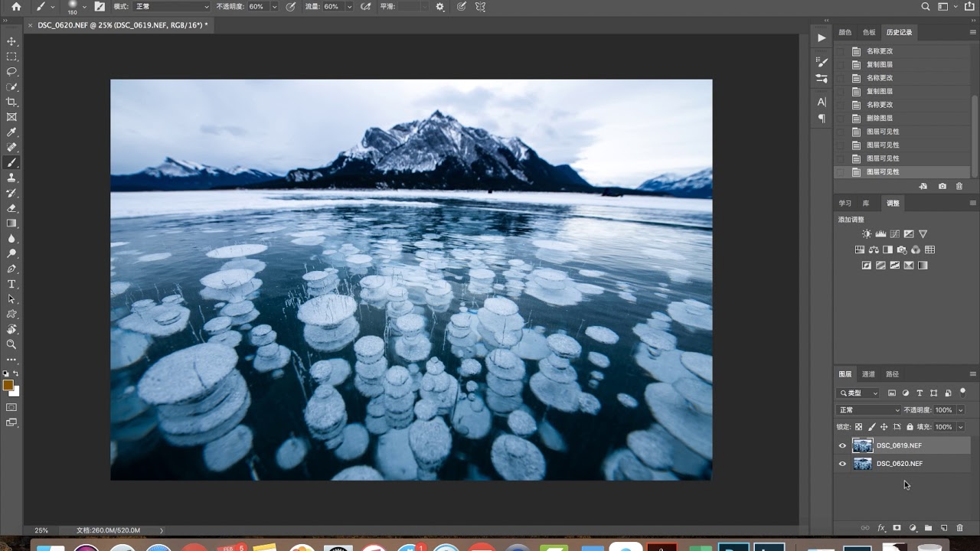Open brush preset picker dropdown
The width and height of the screenshot is (980, 551).
click(x=85, y=6)
